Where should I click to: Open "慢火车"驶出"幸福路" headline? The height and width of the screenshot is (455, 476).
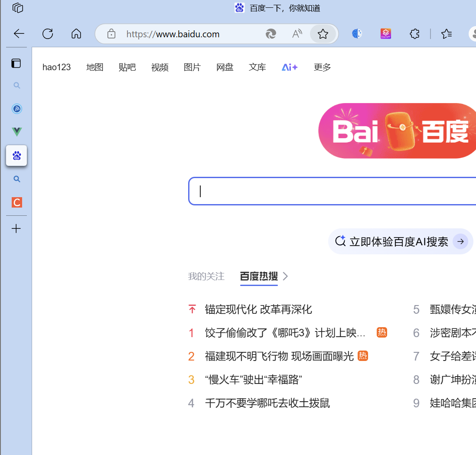click(x=254, y=380)
